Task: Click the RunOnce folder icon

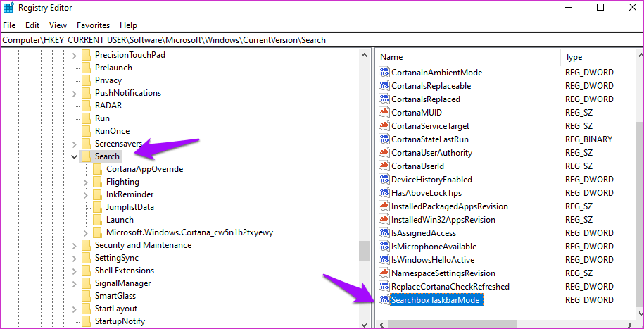Action: (x=86, y=131)
